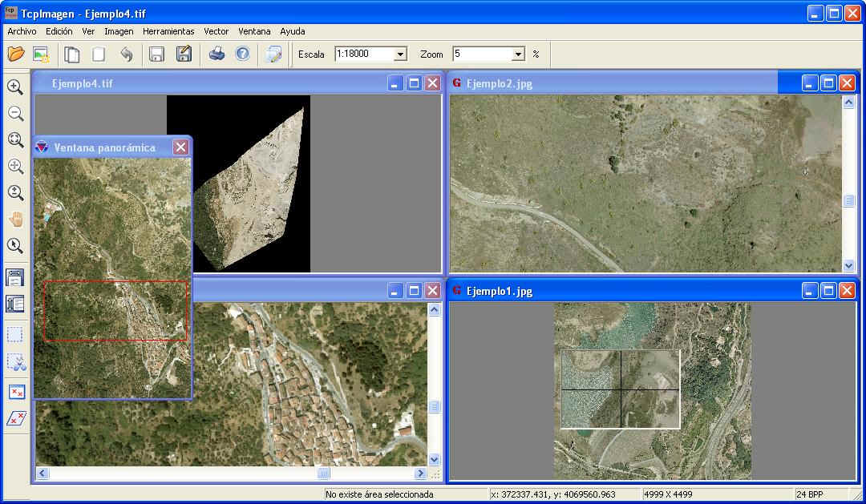The width and height of the screenshot is (866, 504).
Task: Open the Vector menu
Action: coord(216,31)
